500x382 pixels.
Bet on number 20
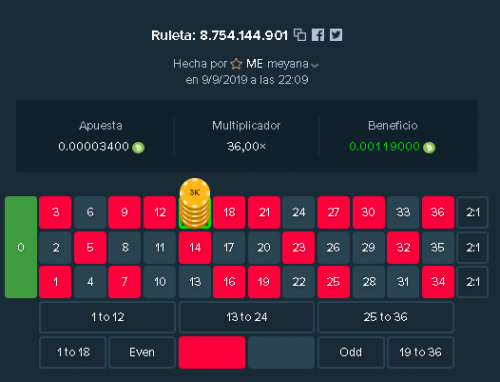(x=264, y=248)
